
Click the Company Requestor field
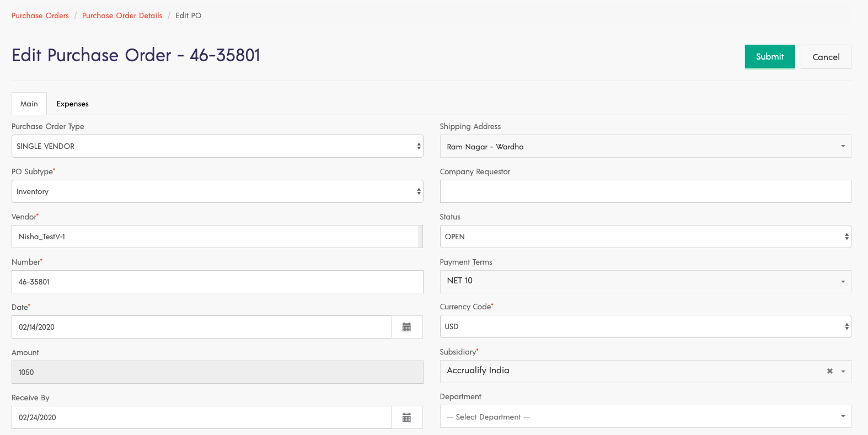click(x=645, y=191)
